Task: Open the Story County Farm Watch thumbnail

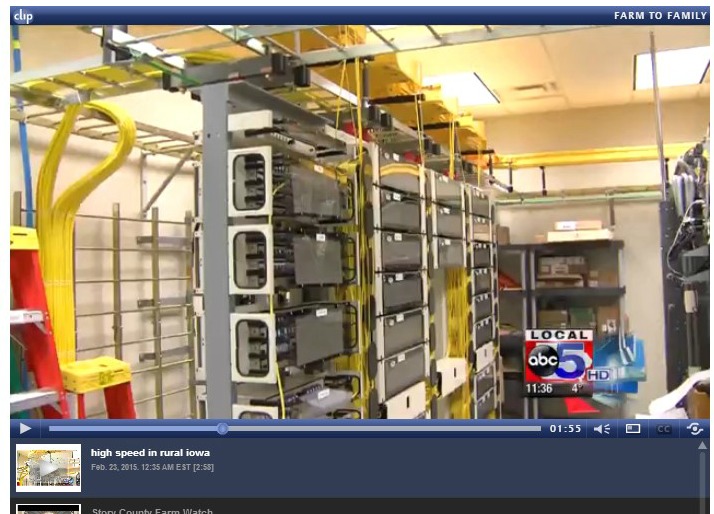Action: pos(48,509)
